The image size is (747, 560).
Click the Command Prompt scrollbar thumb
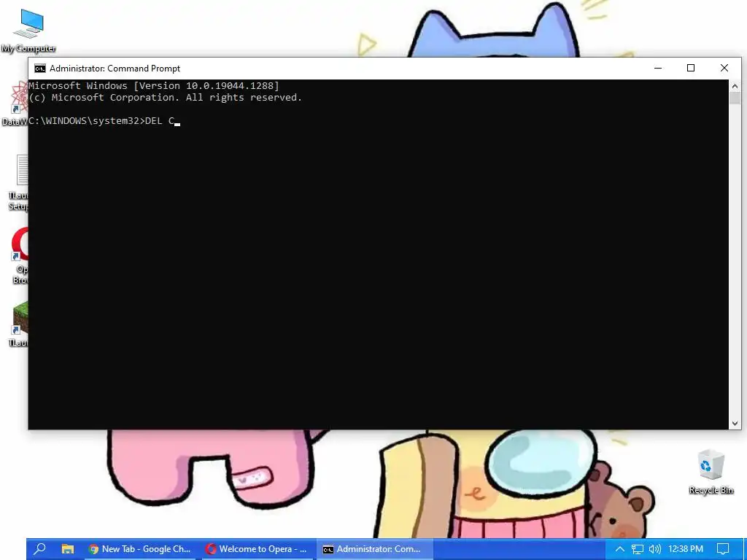(x=735, y=98)
